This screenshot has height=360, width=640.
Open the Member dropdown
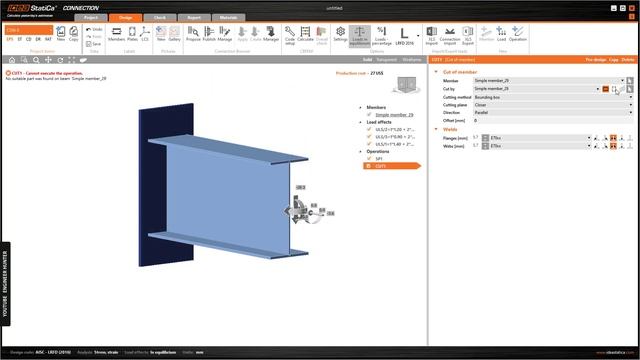(549, 81)
